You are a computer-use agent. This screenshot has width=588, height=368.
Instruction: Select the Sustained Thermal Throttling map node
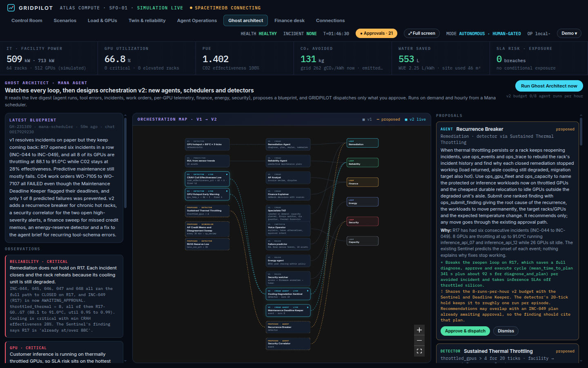(207, 211)
